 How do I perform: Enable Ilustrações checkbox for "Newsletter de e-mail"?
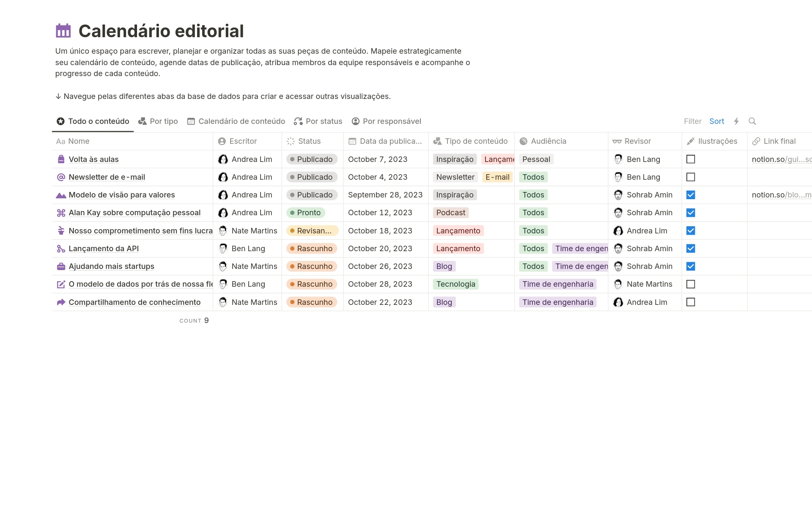691,177
